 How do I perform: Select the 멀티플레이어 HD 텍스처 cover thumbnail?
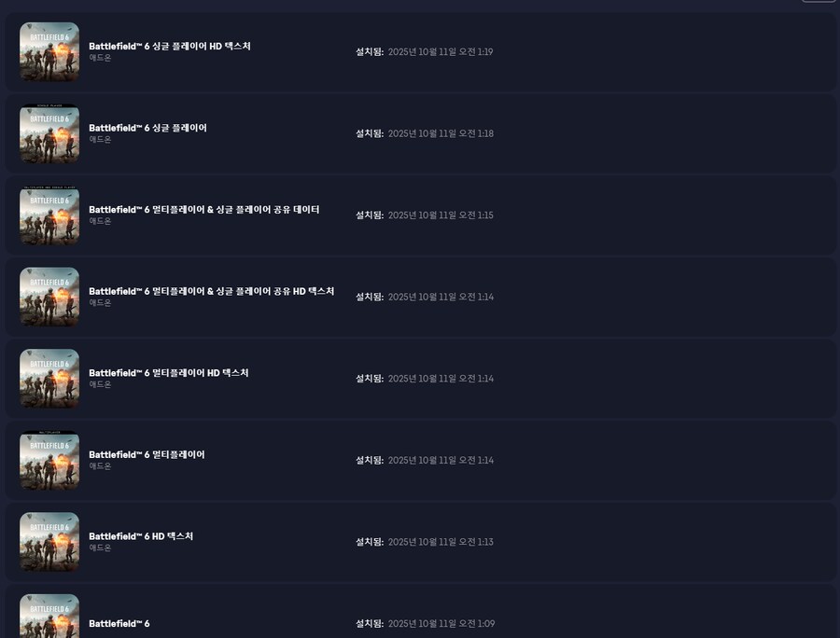click(x=49, y=379)
